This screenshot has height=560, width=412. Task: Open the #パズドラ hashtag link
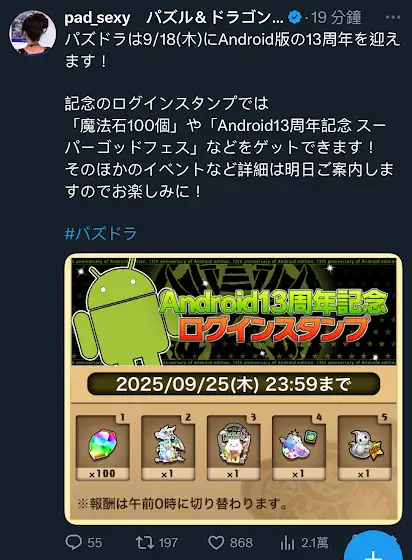click(x=101, y=233)
